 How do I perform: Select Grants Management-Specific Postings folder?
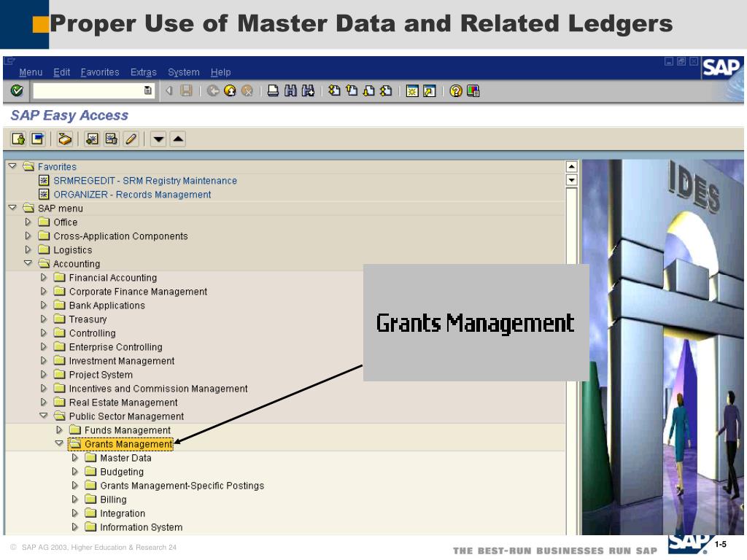click(182, 485)
